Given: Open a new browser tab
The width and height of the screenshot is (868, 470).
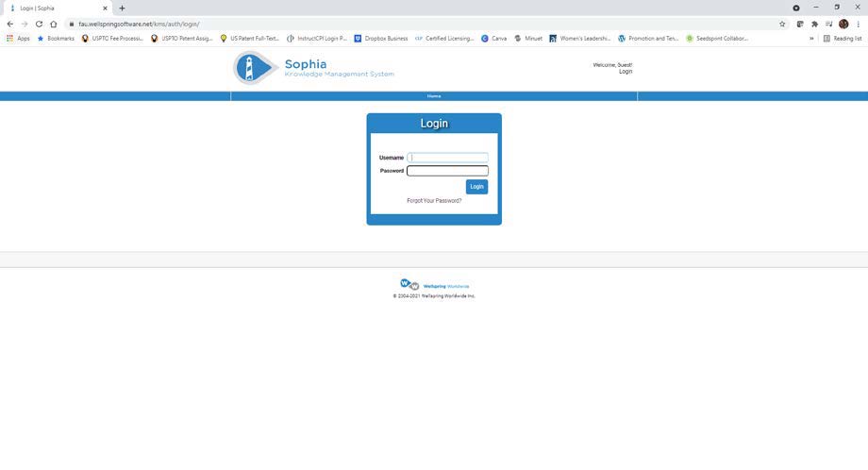Looking at the screenshot, I should [x=122, y=8].
